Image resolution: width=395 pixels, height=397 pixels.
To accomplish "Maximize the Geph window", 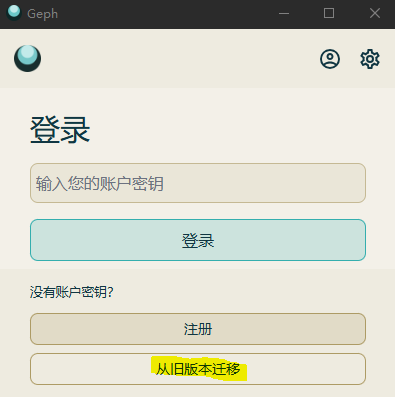I will point(329,13).
